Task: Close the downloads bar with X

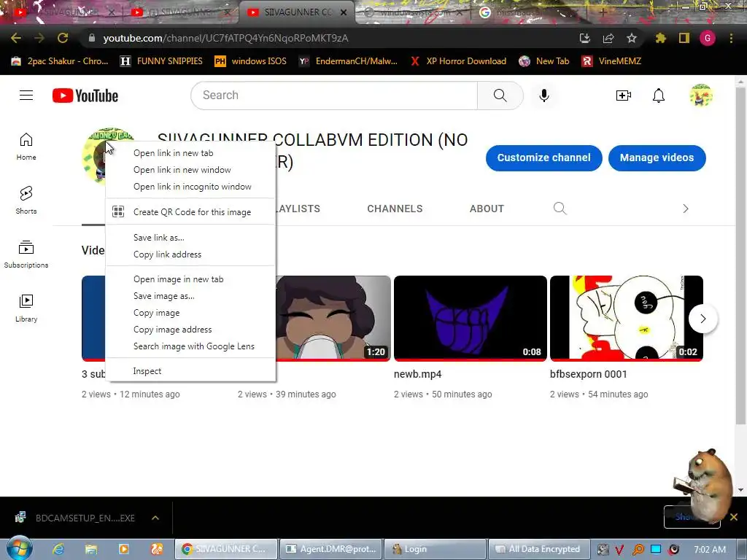Action: [x=734, y=517]
